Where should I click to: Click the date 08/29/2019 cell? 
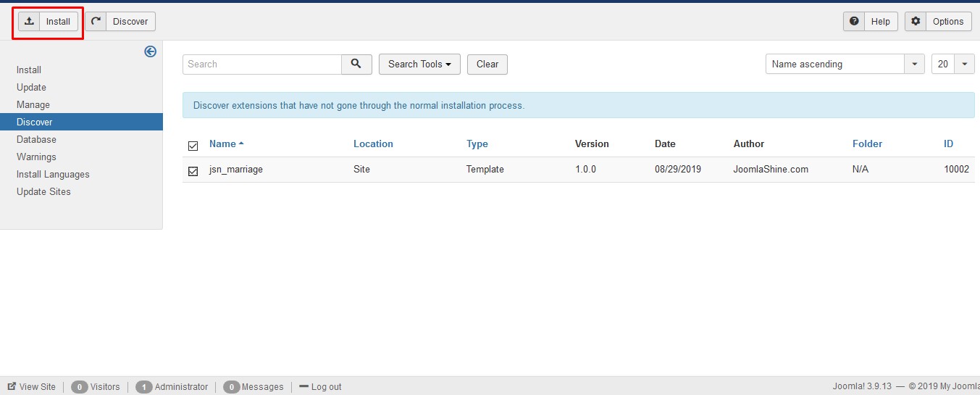pyautogui.click(x=678, y=170)
